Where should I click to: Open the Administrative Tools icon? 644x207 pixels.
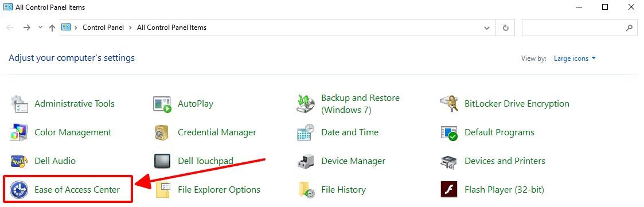[x=19, y=104]
